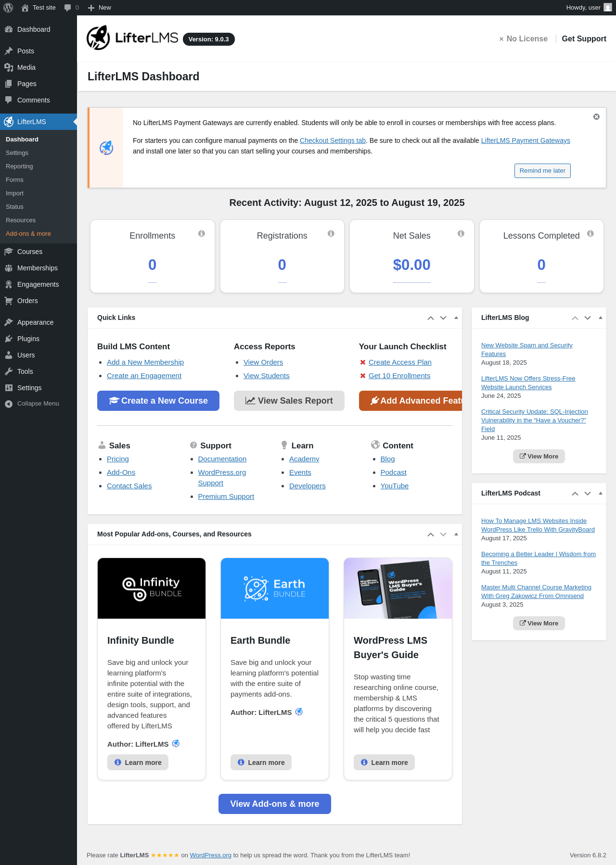Click the Registrations info icon

coord(331,233)
